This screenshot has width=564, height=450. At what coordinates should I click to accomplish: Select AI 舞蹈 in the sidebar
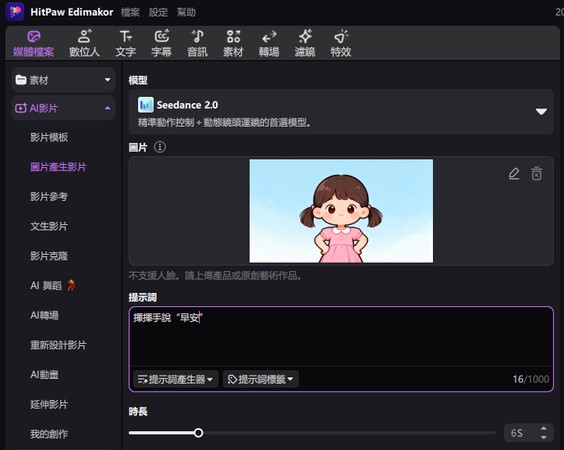(x=53, y=286)
